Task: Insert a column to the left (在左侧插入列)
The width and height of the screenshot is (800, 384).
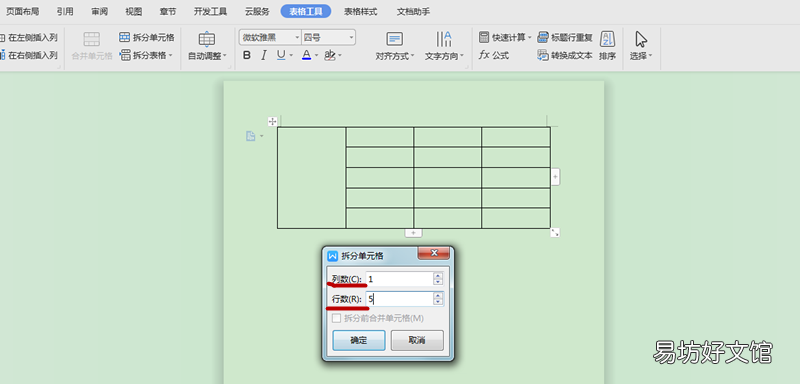Action: (x=28, y=38)
